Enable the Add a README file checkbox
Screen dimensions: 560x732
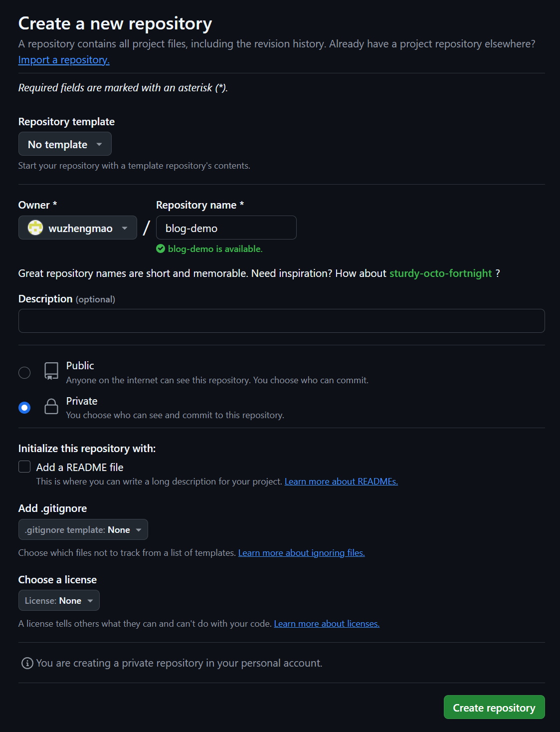(x=24, y=467)
